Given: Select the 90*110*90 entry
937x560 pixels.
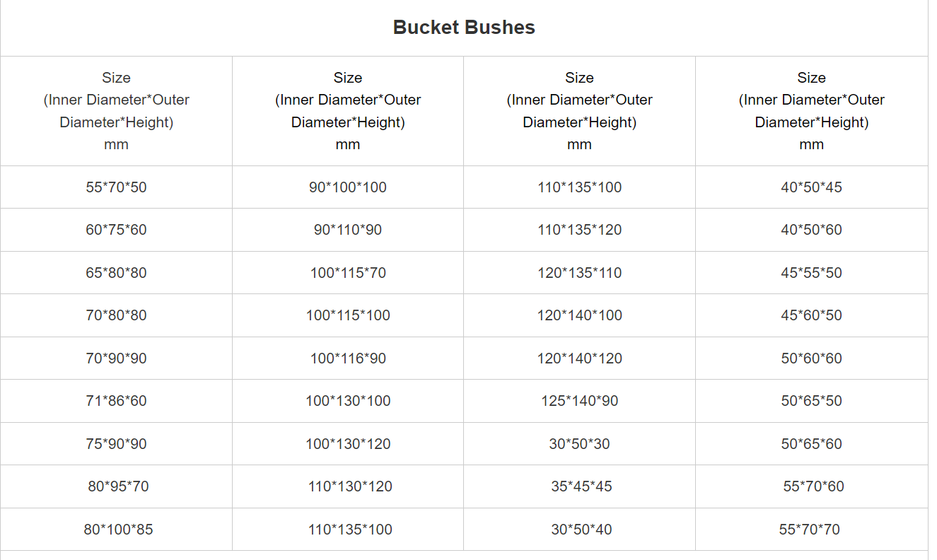Looking at the screenshot, I should pos(348,230).
